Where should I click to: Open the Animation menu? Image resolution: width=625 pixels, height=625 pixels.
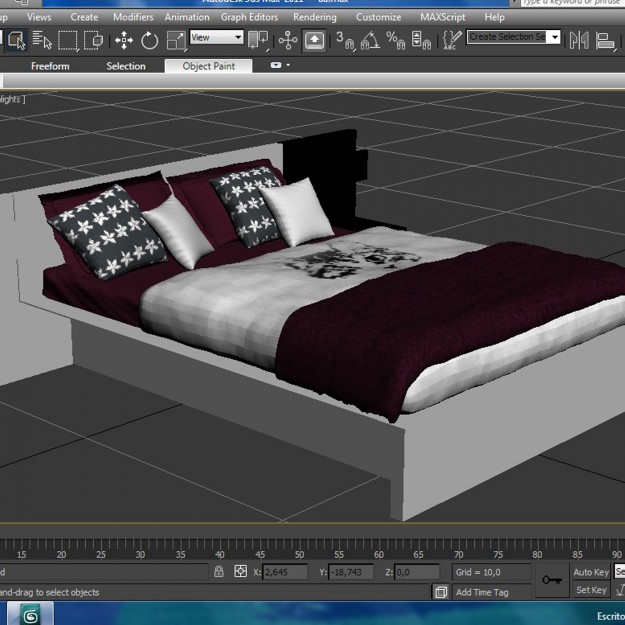187,17
